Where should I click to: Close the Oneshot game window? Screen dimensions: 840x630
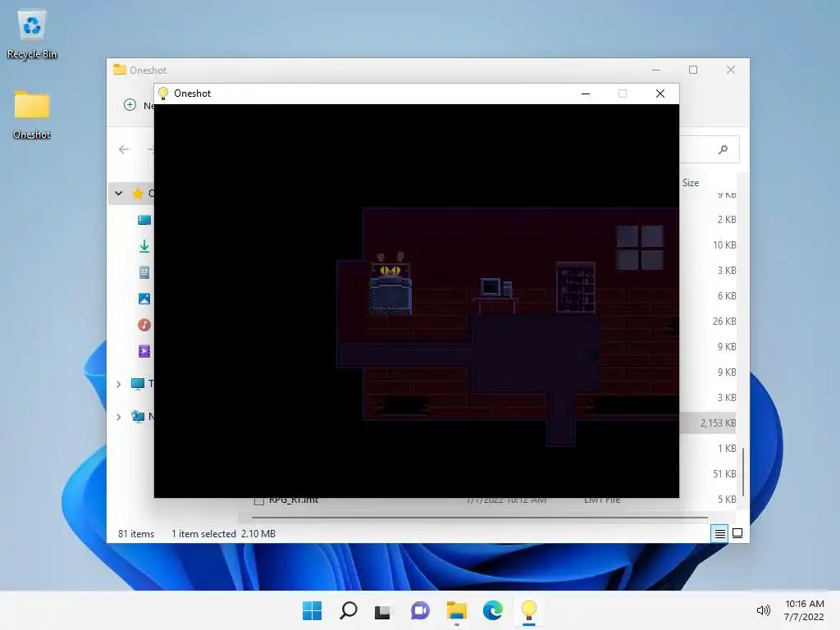click(660, 94)
